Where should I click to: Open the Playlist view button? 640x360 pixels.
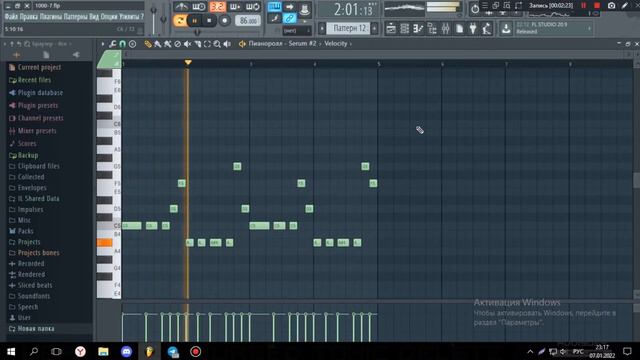[x=391, y=29]
